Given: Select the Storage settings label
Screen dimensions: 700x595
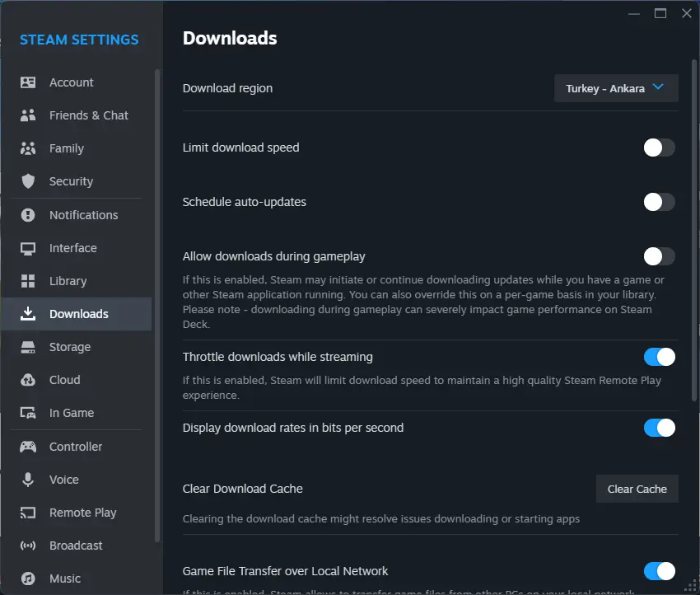Looking at the screenshot, I should point(70,347).
